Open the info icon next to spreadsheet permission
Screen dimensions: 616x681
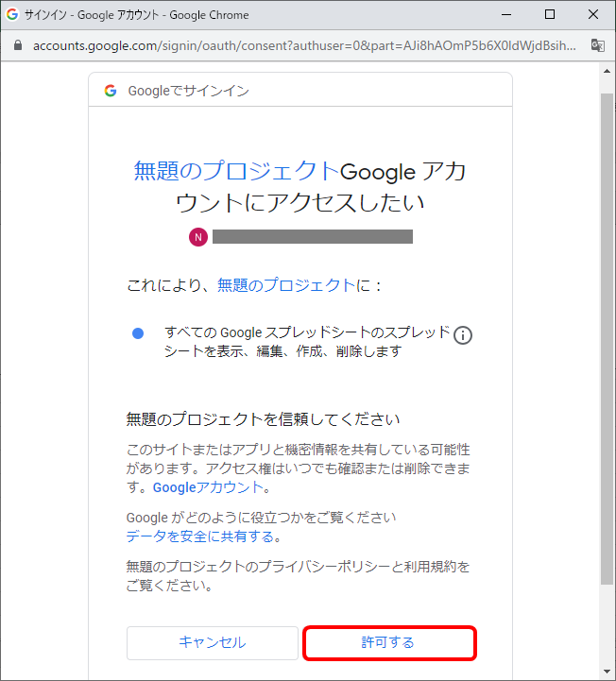(x=463, y=335)
